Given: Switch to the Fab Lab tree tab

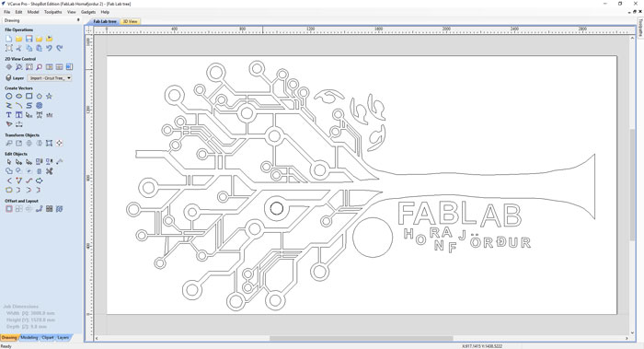Looking at the screenshot, I should [105, 21].
